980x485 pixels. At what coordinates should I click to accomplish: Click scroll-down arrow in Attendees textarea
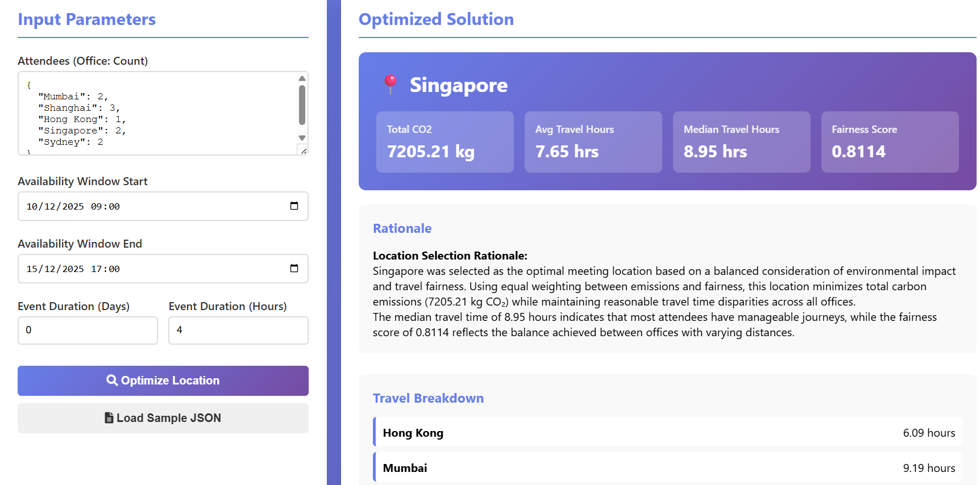pyautogui.click(x=302, y=138)
